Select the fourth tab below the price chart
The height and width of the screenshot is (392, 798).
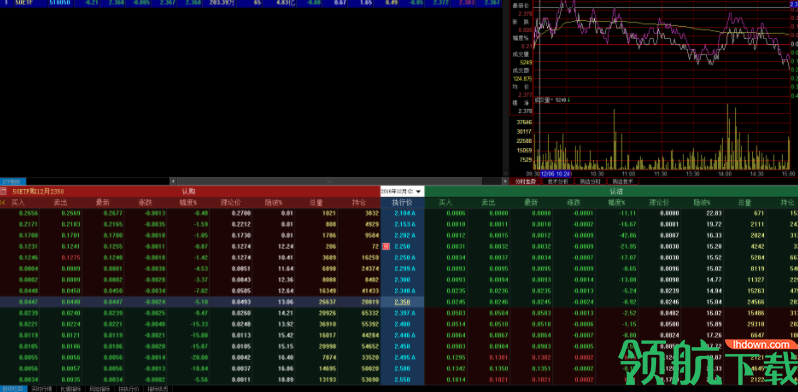623,181
